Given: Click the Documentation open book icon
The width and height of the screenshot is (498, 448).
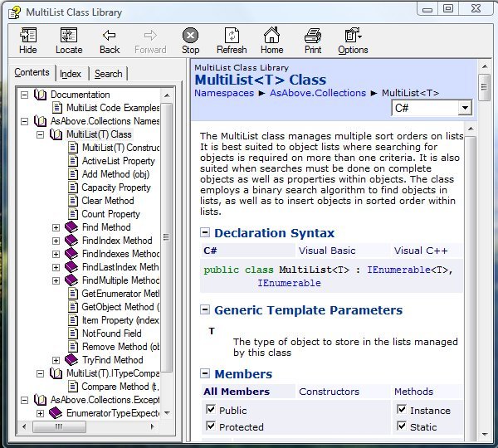Looking at the screenshot, I should 41,95.
